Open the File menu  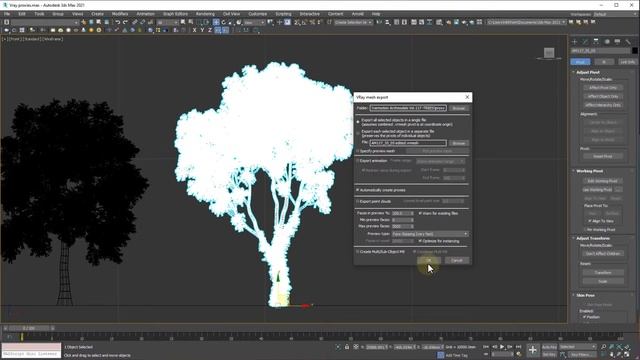coord(7,14)
